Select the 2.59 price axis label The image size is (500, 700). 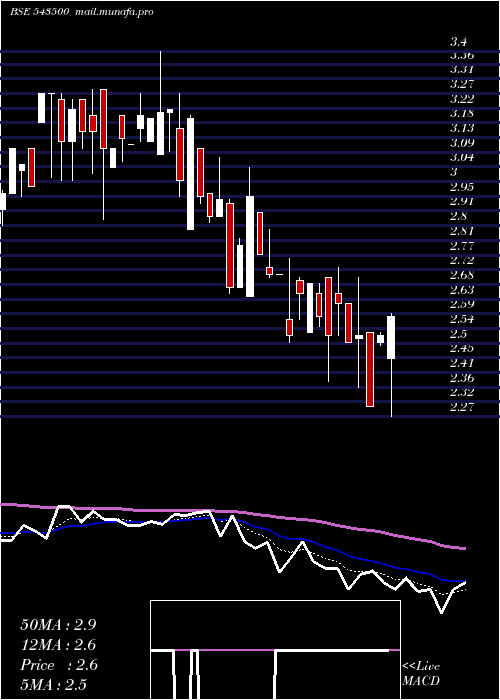pyautogui.click(x=462, y=304)
